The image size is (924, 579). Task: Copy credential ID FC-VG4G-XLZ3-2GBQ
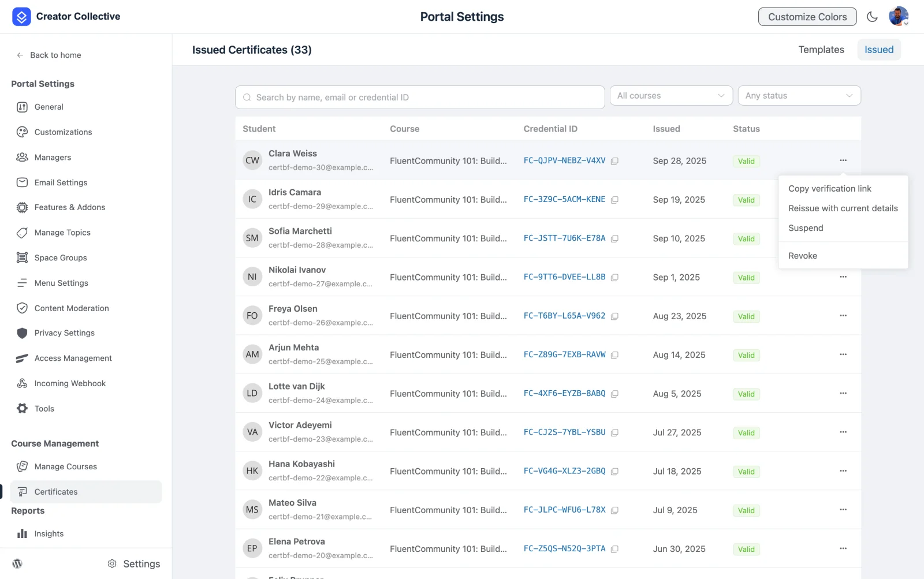[x=614, y=472]
